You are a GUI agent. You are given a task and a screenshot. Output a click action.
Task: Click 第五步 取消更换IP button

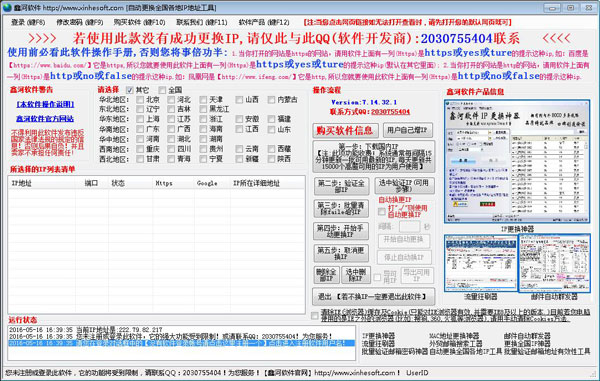(341, 253)
